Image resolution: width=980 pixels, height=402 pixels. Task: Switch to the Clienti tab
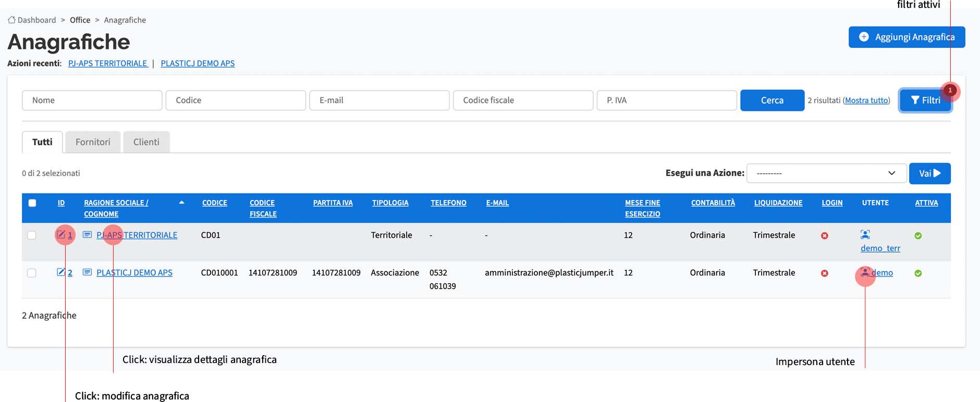146,142
